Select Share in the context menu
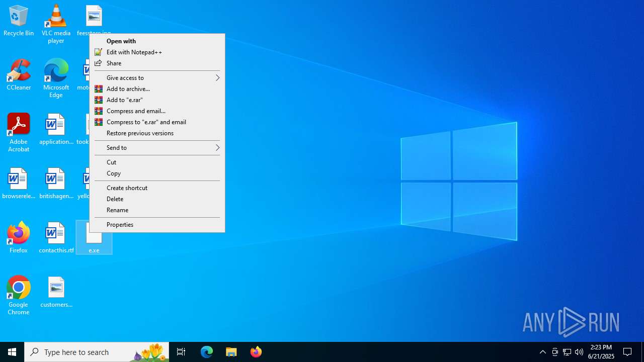This screenshot has height=362, width=644. point(157,63)
